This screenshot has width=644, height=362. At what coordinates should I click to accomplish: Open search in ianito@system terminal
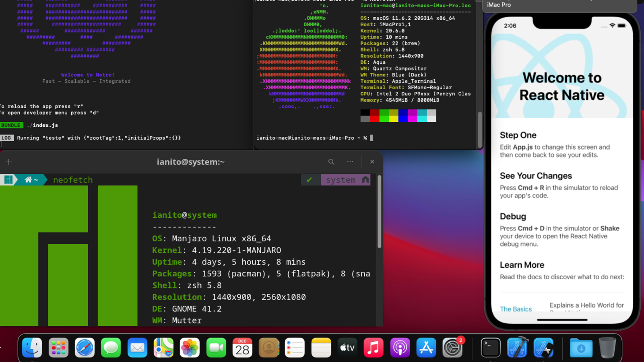pos(331,162)
